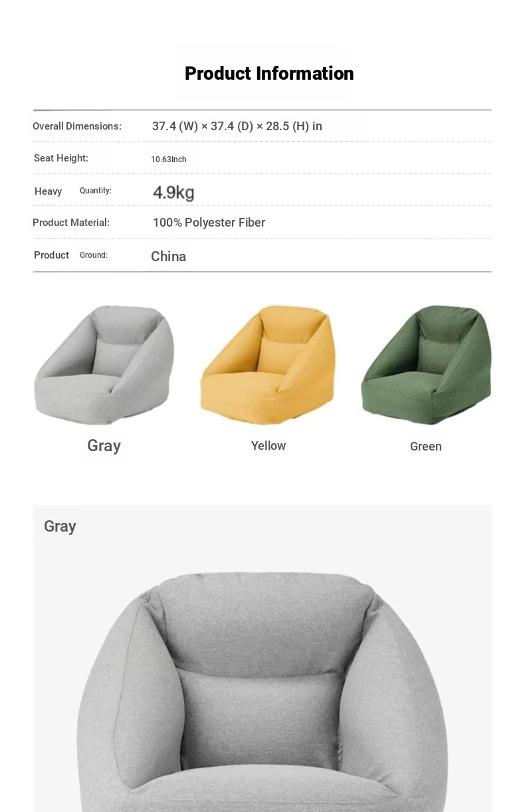Select the yellow bean bag chair image
Screen dimensions: 525x812
[268, 365]
